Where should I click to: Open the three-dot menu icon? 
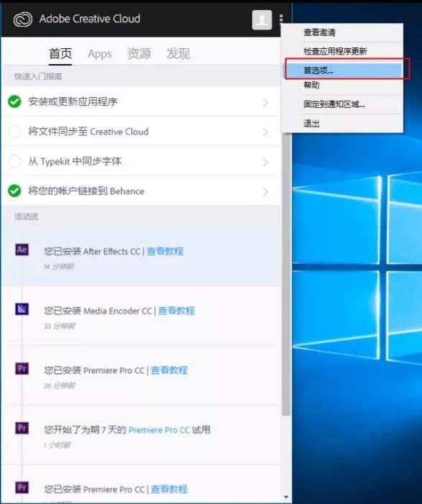[x=281, y=19]
